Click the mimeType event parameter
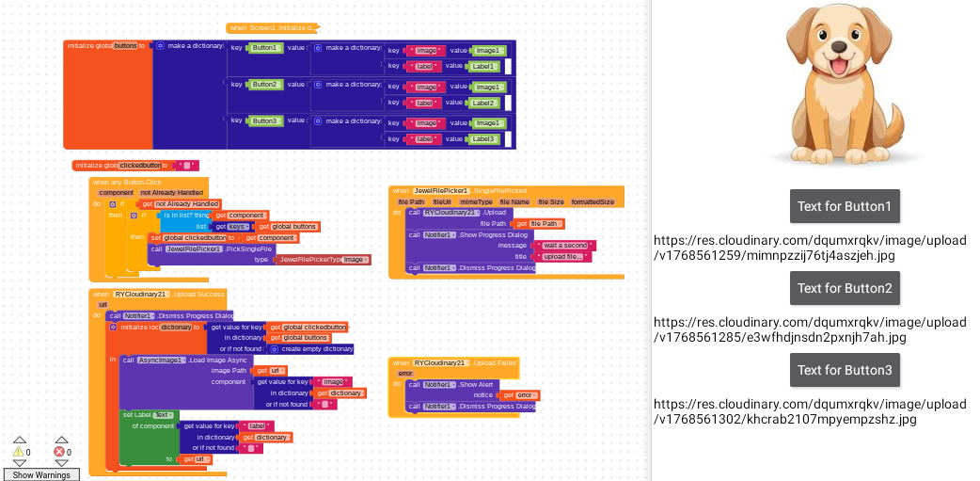This screenshot has width=980, height=481. (x=476, y=202)
